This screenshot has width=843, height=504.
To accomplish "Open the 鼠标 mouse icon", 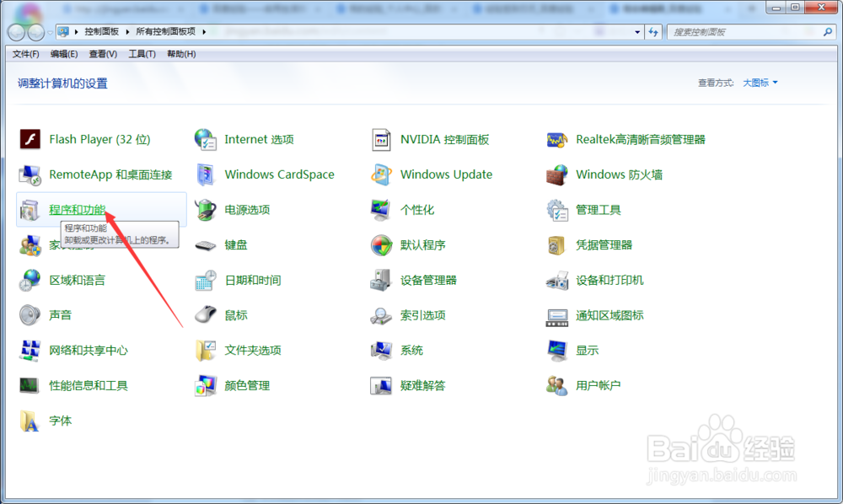I will coord(206,315).
